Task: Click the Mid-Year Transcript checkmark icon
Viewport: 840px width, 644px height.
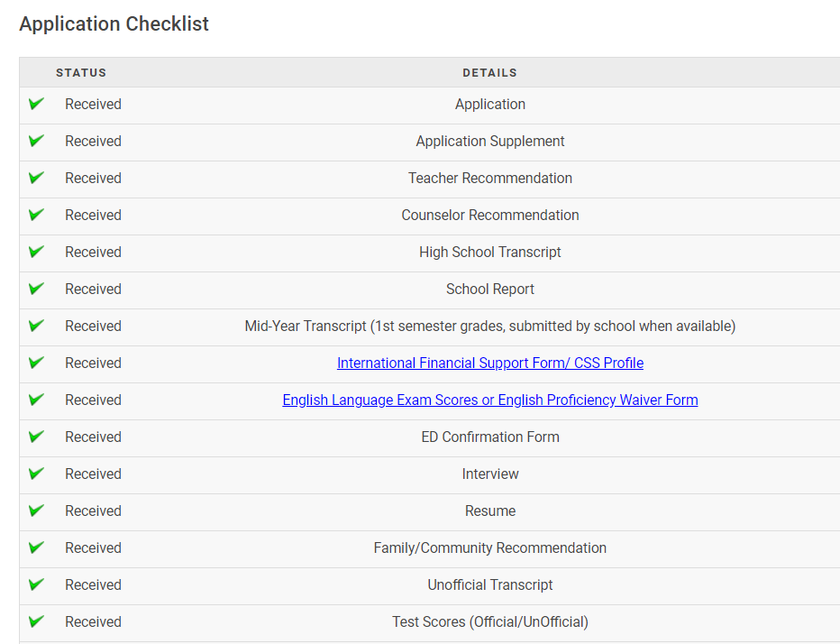Action: tap(36, 326)
